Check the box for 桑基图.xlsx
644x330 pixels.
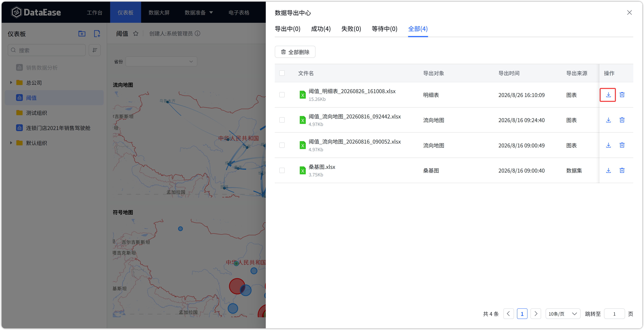coord(282,170)
